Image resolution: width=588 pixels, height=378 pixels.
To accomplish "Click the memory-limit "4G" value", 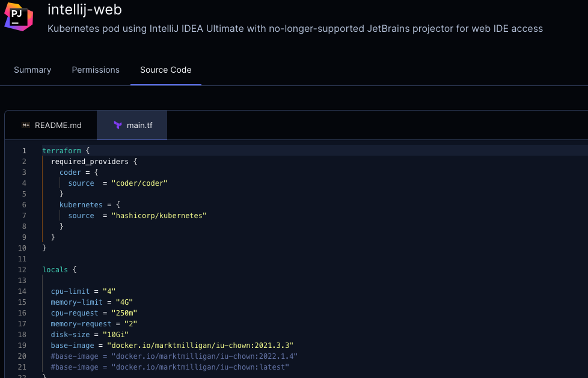I will (124, 302).
